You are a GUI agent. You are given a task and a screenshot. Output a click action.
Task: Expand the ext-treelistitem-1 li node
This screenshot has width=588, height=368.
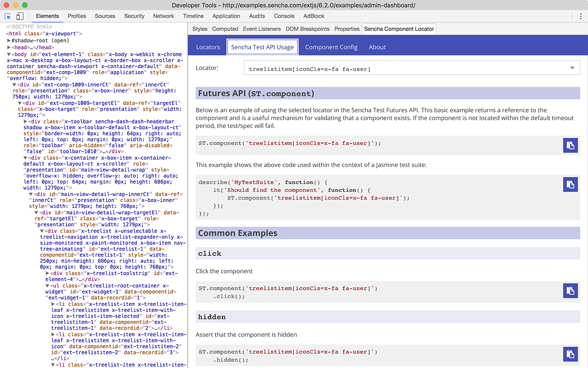pyautogui.click(x=53, y=304)
